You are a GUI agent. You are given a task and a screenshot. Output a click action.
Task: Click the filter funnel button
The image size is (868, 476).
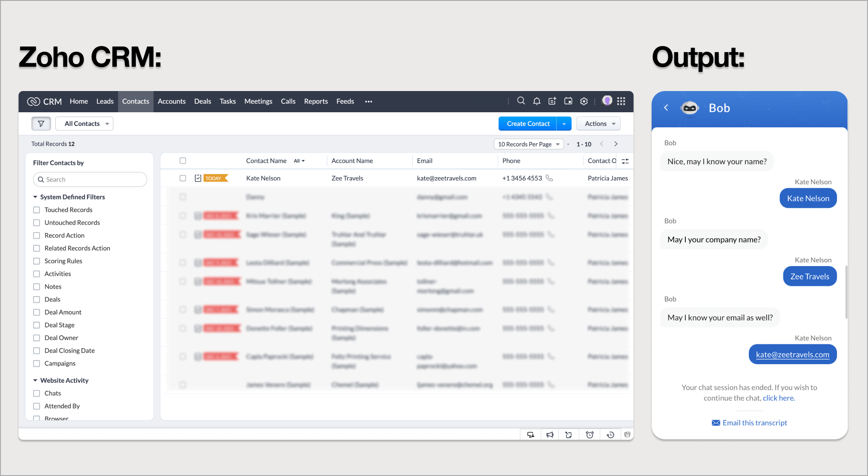(41, 124)
